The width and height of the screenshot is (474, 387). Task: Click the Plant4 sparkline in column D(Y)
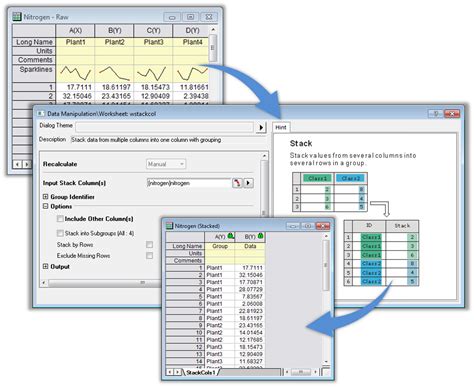192,73
